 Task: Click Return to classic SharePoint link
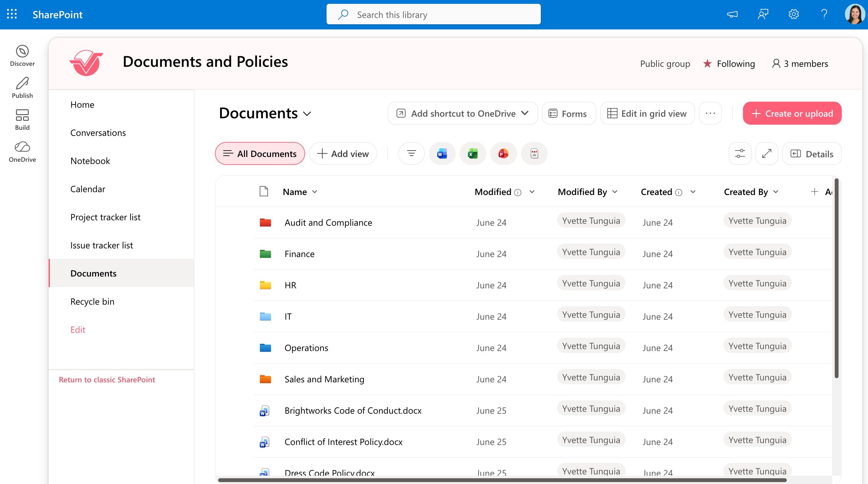(107, 379)
